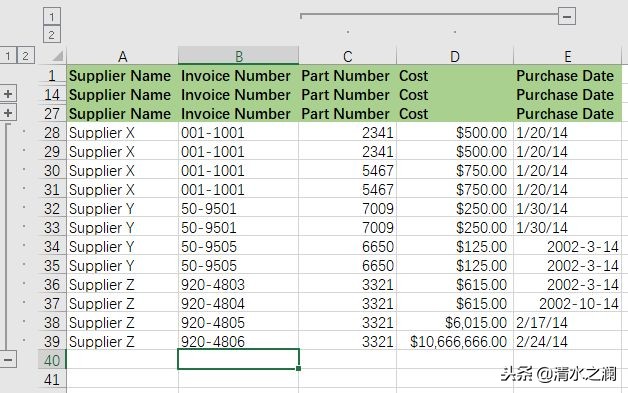This screenshot has height=393, width=628.
Task: Click the fill handle of cell B40
Action: pos(299,368)
